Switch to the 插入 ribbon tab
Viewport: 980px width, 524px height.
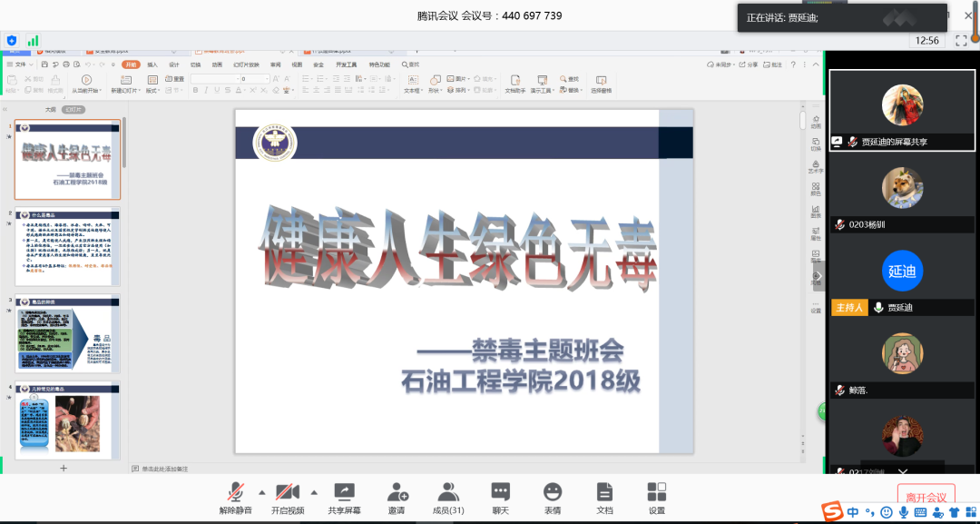(152, 64)
